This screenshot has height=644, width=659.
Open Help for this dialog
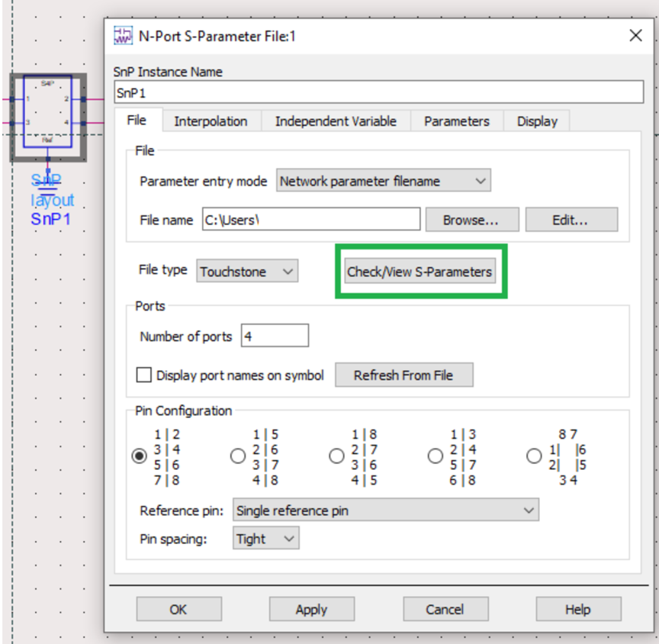578,609
